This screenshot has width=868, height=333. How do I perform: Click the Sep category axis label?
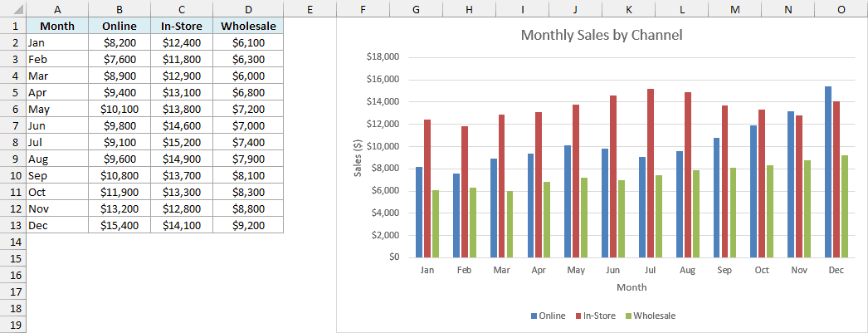coord(724,271)
